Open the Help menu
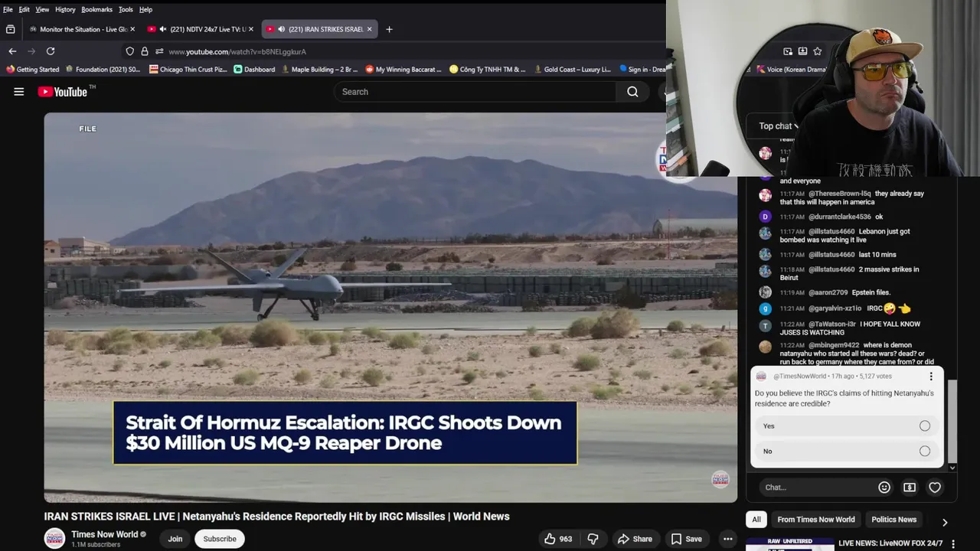This screenshot has width=980, height=551. tap(145, 9)
